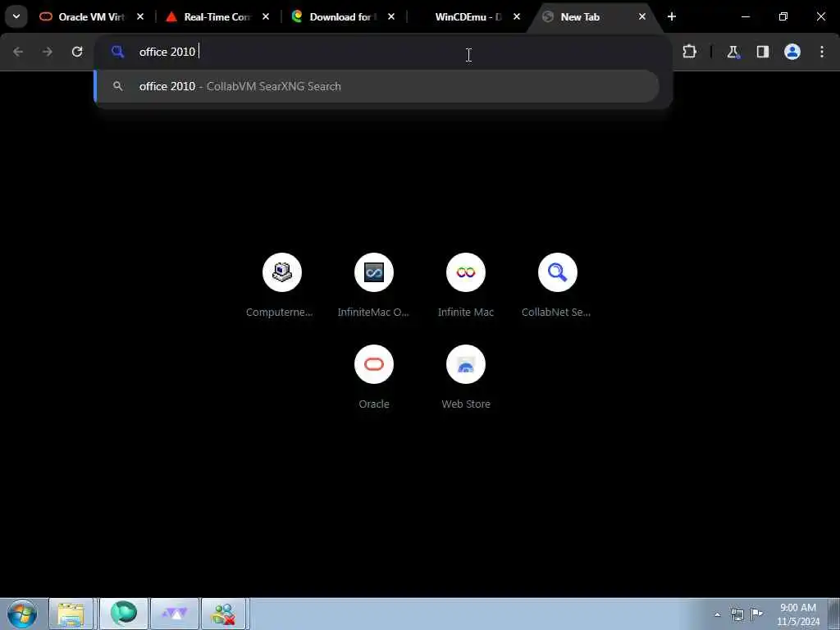Open the Infinite Mac shortcut

(x=466, y=285)
